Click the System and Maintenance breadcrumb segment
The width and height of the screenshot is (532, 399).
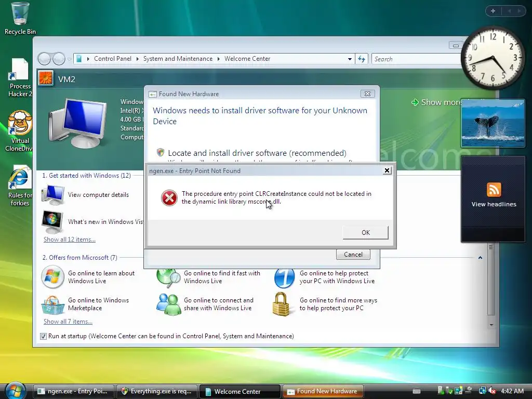pyautogui.click(x=178, y=59)
